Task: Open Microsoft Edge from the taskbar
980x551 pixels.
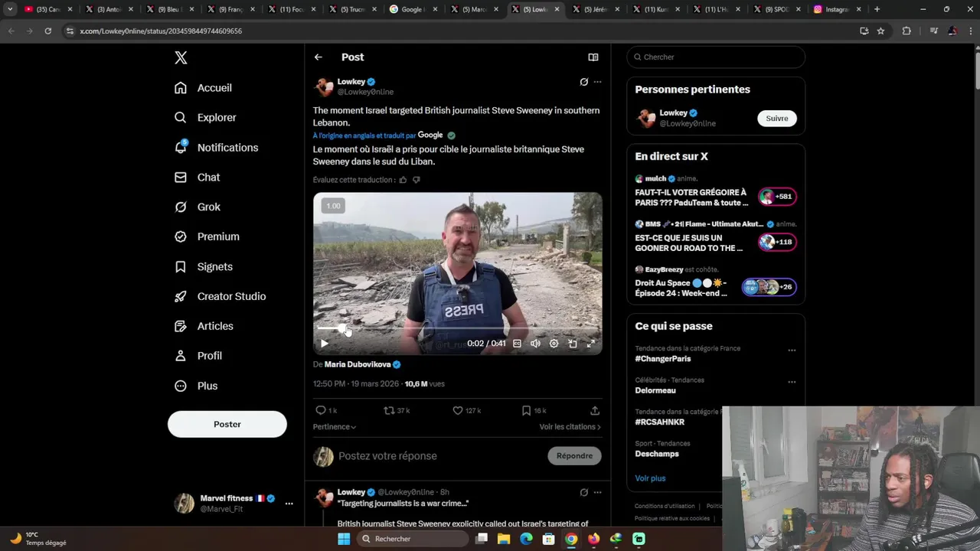Action: pos(526,539)
